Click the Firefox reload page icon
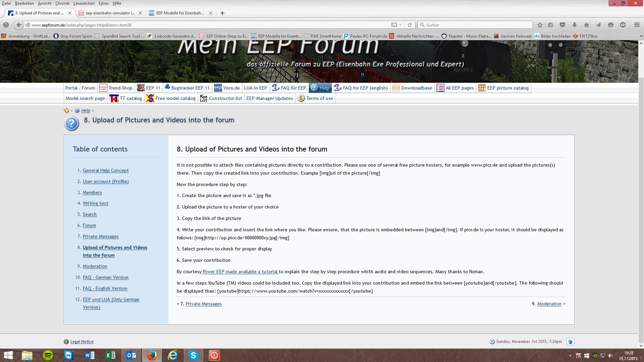 click(410, 25)
